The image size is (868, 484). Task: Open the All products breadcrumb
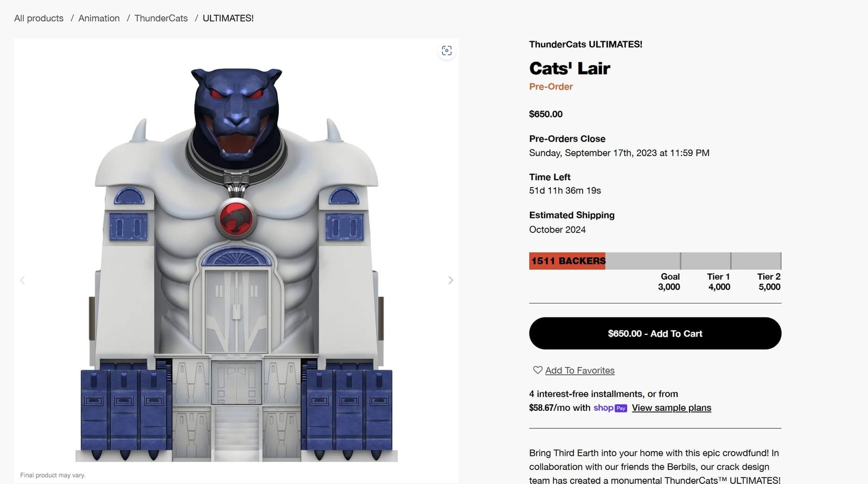click(x=39, y=18)
